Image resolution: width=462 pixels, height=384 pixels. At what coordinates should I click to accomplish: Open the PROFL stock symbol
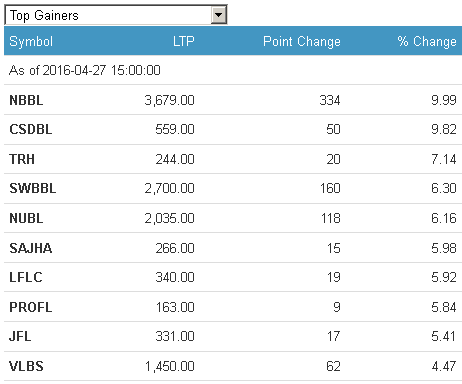pyautogui.click(x=31, y=307)
